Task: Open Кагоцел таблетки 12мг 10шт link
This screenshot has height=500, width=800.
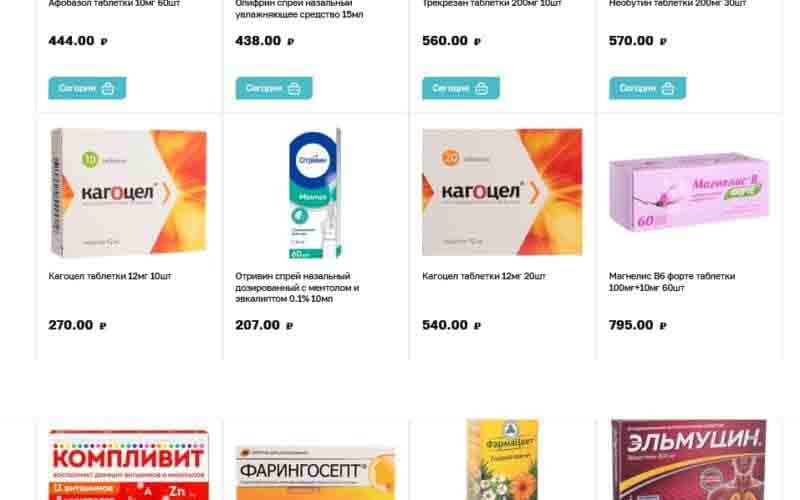Action: [x=110, y=276]
